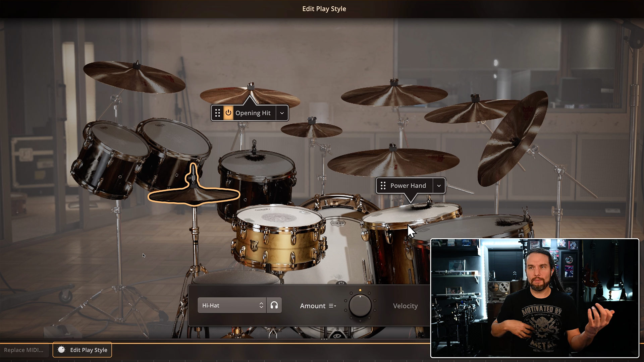Viewport: 644px width, 362px height.
Task: Toggle the Opening Hit power button
Action: 228,113
